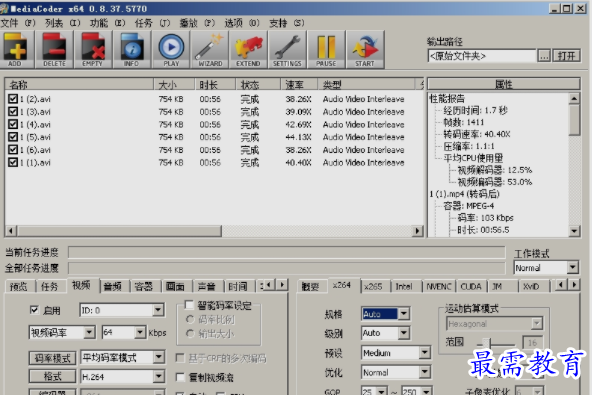The width and height of the screenshot is (592, 395).
Task: Click the START transcoding icon
Action: pos(365,49)
